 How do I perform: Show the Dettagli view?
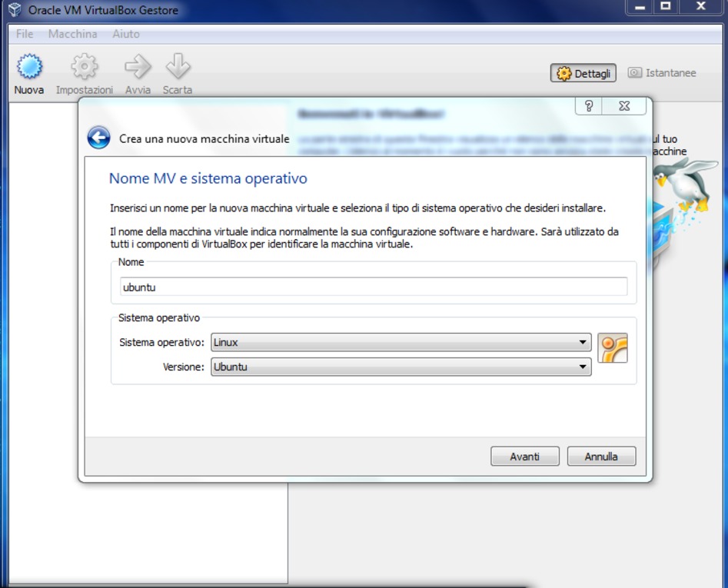click(x=583, y=73)
